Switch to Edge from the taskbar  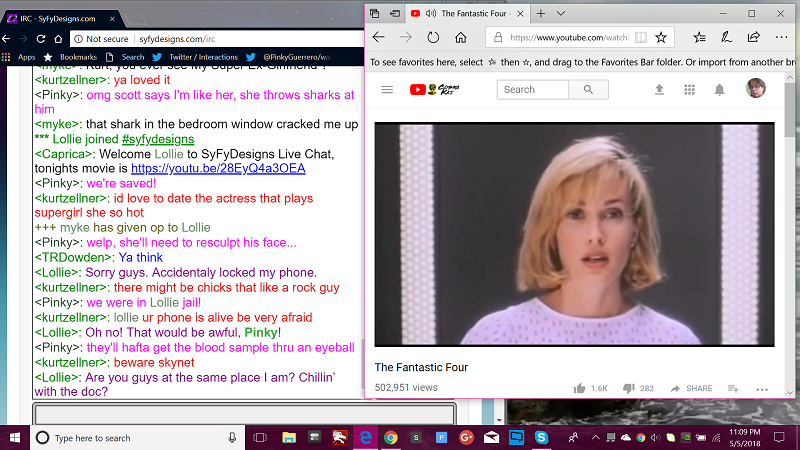click(365, 438)
